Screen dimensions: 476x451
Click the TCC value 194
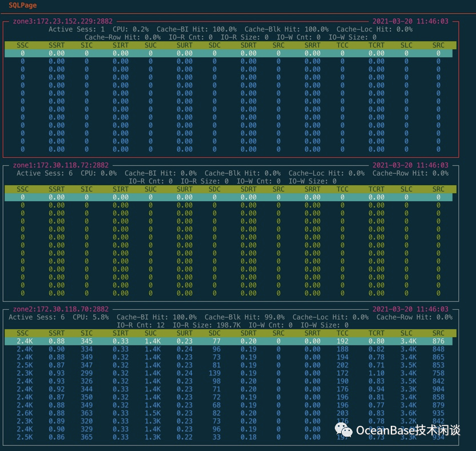pos(342,357)
